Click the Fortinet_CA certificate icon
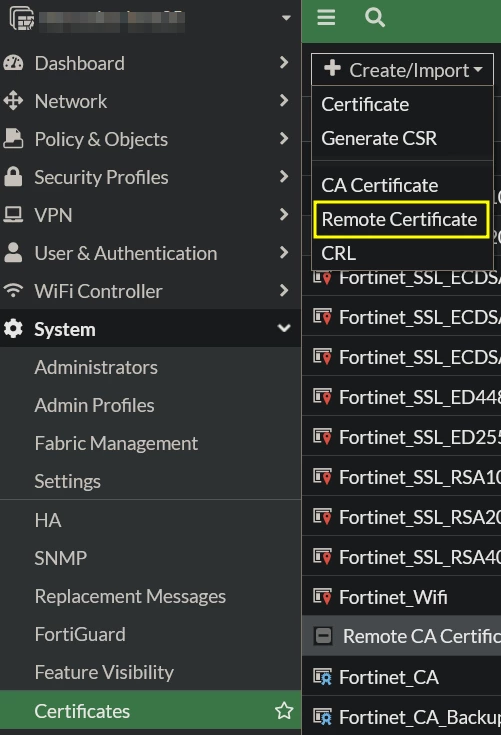The width and height of the screenshot is (501, 735). 322,676
